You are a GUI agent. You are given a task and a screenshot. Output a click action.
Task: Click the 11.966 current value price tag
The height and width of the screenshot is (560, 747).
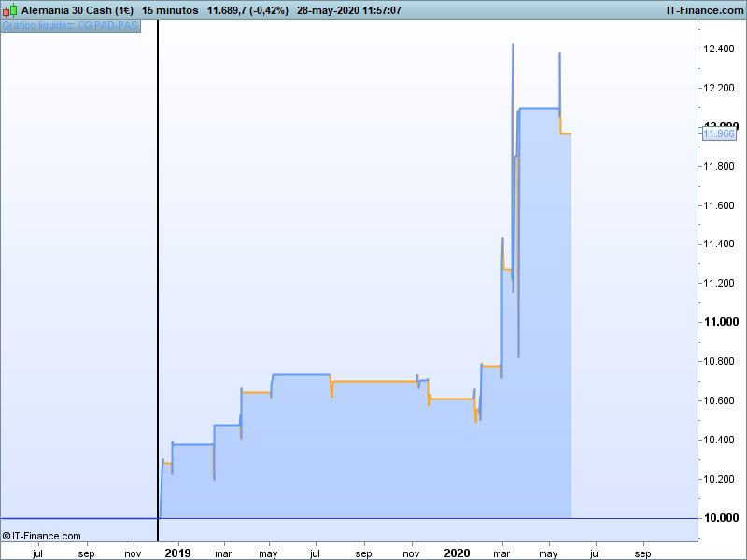(718, 134)
